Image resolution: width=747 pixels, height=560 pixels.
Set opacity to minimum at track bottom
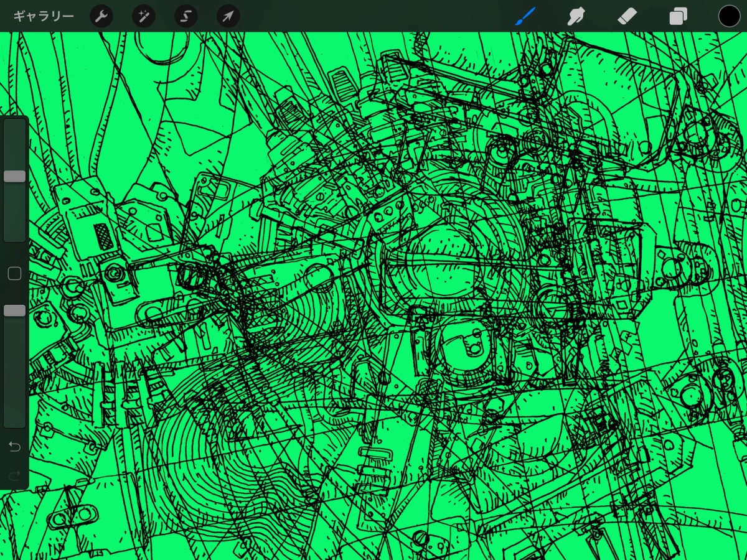pyautogui.click(x=14, y=423)
